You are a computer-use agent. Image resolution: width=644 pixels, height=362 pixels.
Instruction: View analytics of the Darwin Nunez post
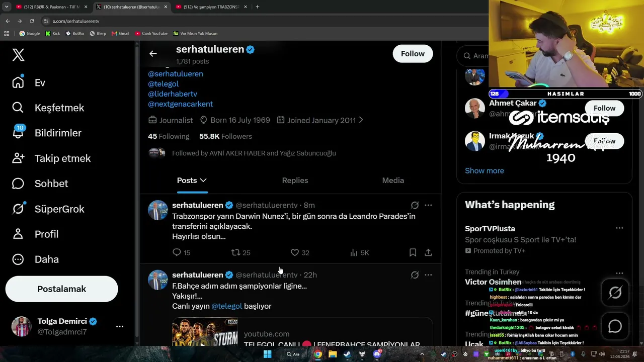point(354,252)
